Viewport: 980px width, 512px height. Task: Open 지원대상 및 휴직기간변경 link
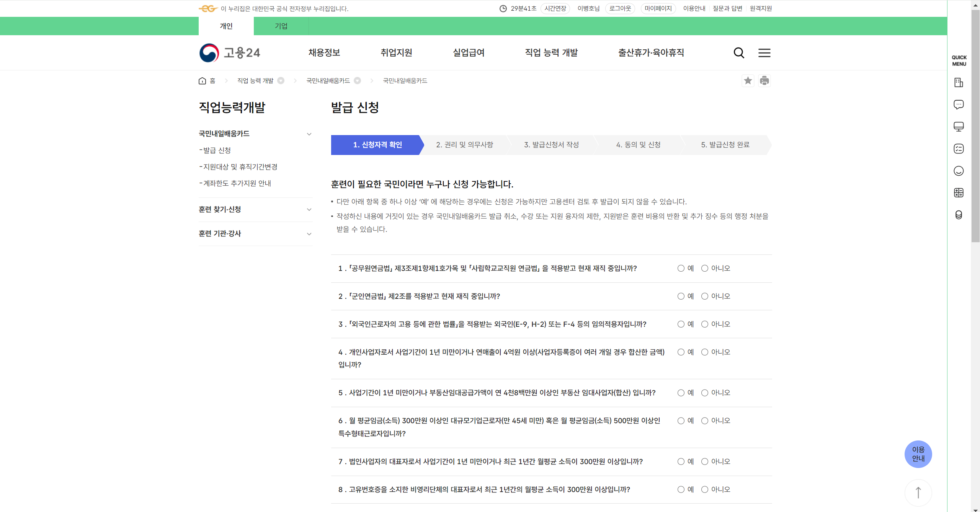click(240, 167)
